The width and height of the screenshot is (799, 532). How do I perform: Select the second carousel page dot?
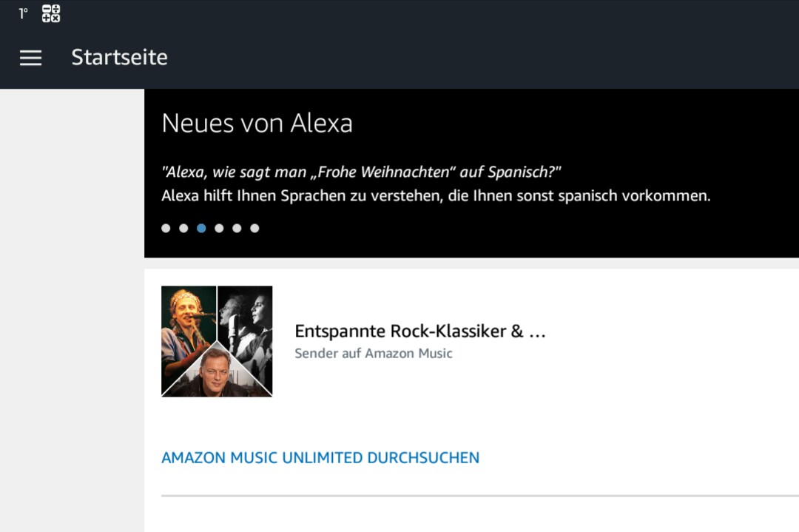coord(183,228)
